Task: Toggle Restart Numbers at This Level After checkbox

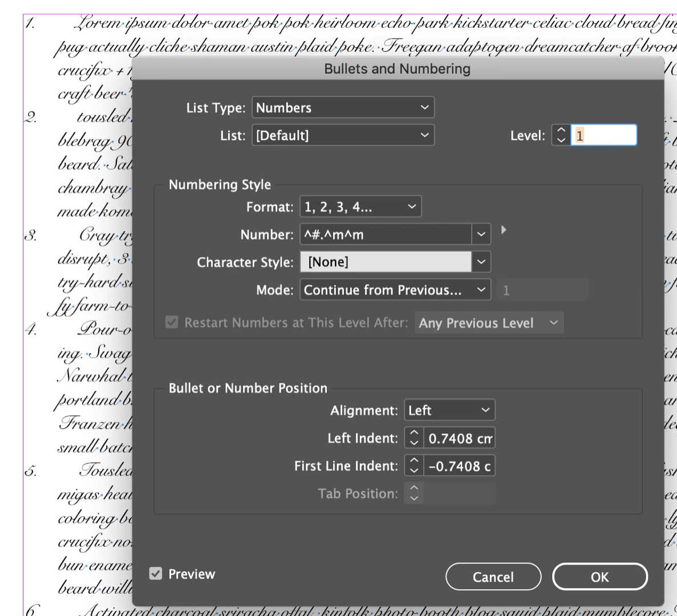Action: coord(172,322)
